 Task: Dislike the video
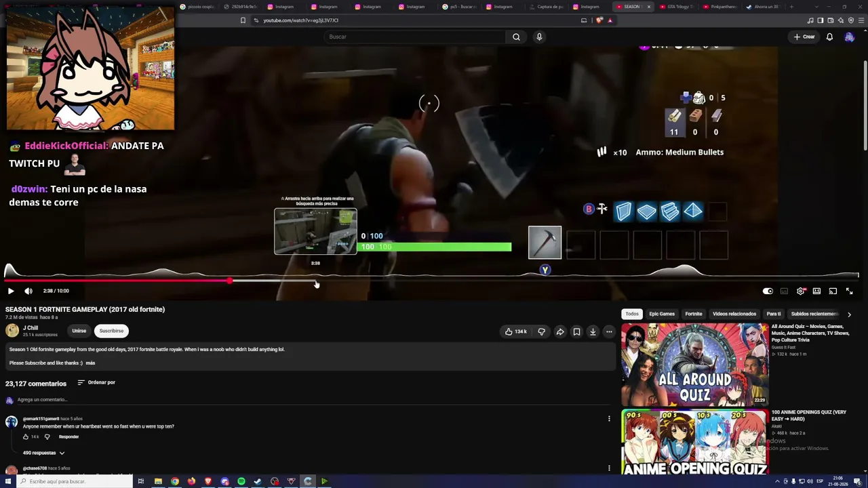coord(541,331)
